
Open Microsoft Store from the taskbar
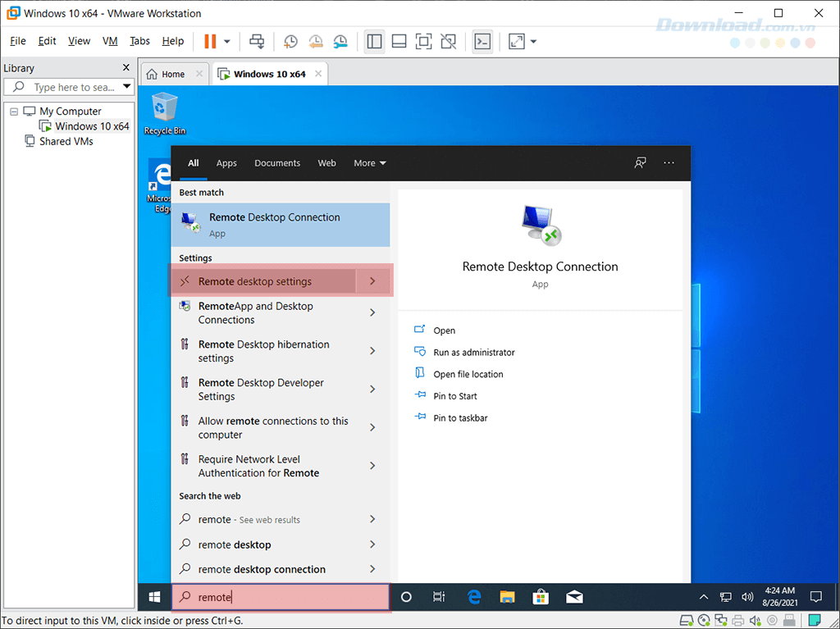pos(541,597)
